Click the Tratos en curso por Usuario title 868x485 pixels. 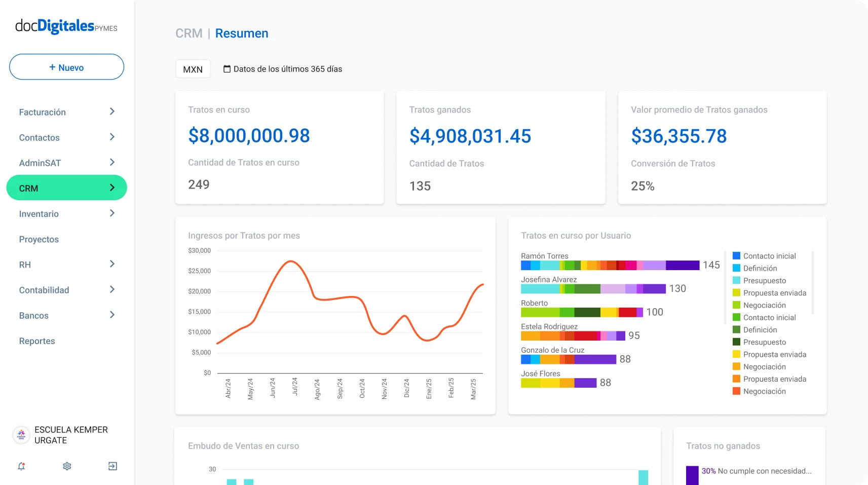click(576, 236)
